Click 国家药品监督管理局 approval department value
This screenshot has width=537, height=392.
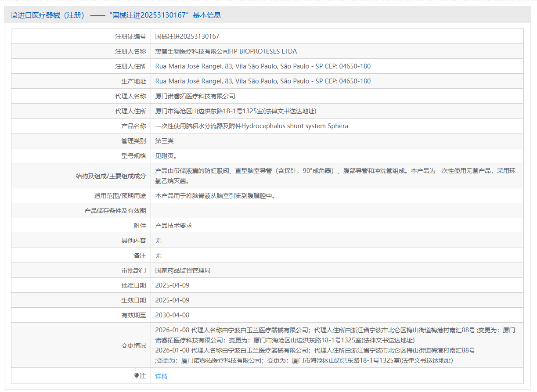[183, 270]
